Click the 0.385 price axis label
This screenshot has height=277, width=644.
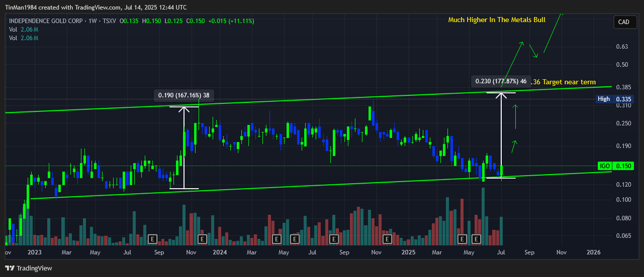624,87
